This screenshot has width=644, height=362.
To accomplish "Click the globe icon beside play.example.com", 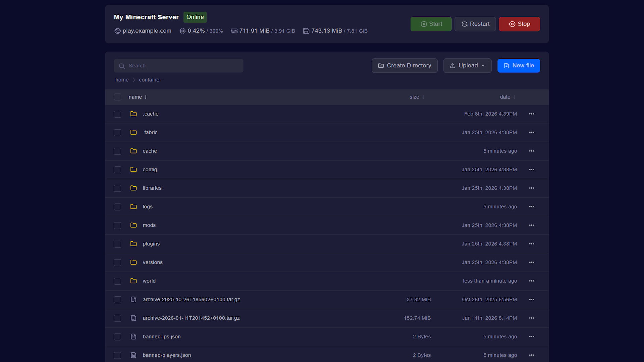I will pos(117,31).
